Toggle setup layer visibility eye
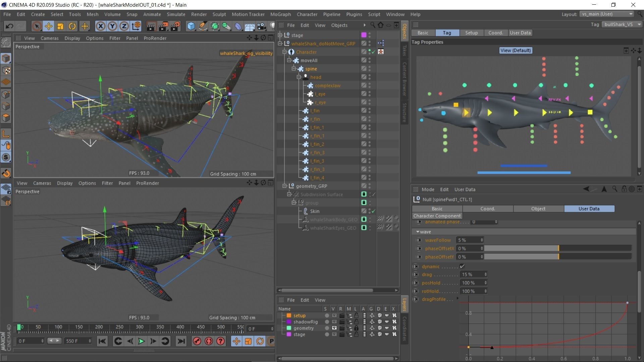 click(x=334, y=315)
